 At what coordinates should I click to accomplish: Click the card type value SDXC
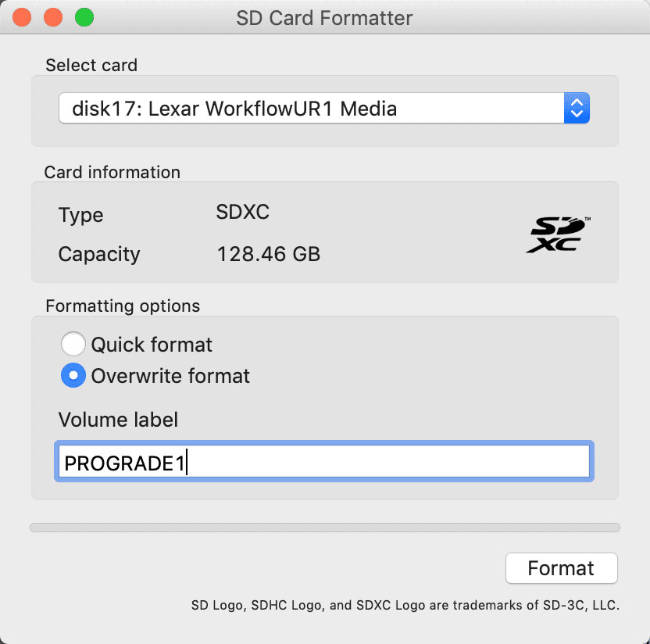coord(242,212)
